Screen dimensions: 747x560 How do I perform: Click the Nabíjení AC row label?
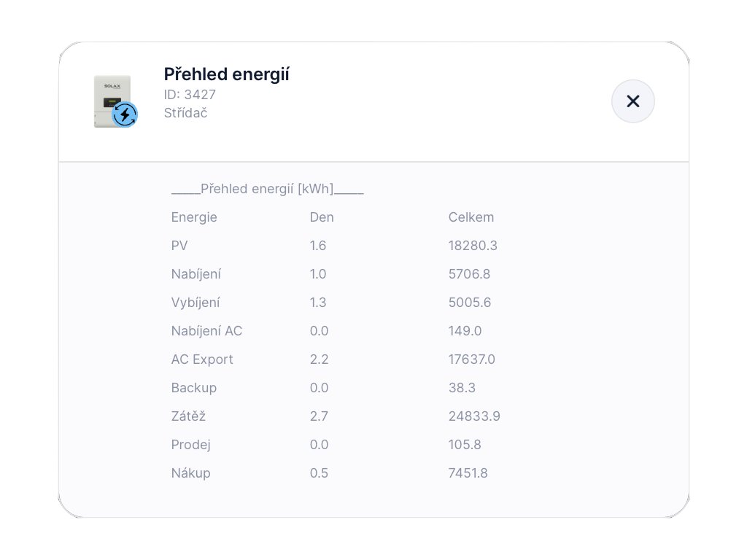point(206,331)
